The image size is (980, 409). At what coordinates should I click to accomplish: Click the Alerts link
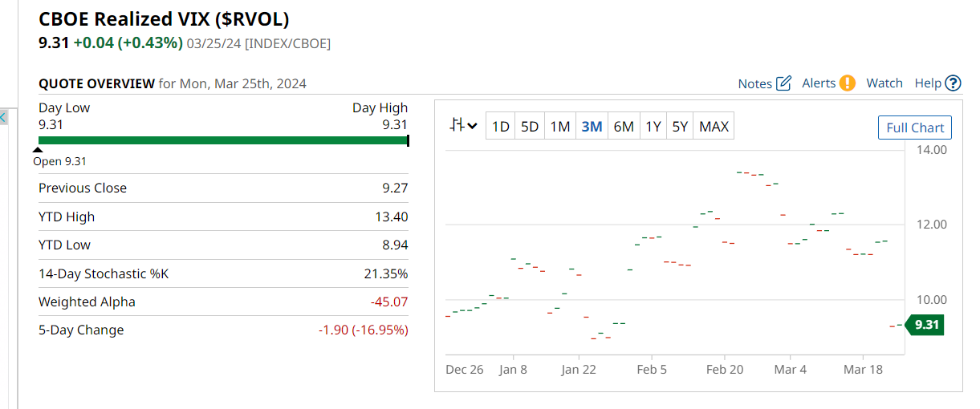tap(819, 83)
